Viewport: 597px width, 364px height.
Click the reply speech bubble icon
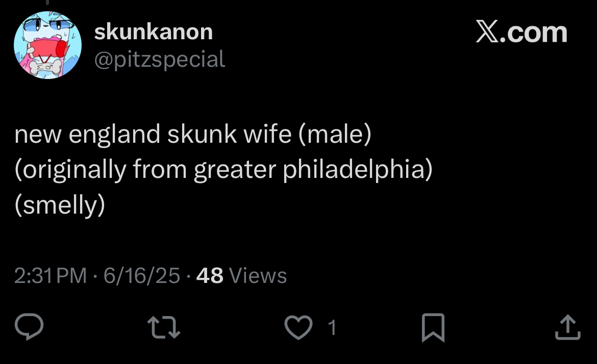click(29, 327)
